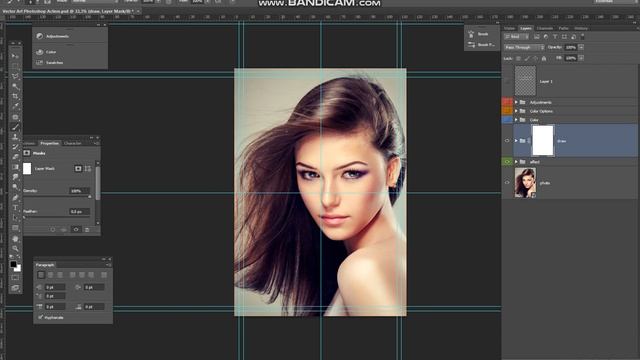Select the Rectangle shape tool
This screenshot has width=640, height=360.
tap(15, 228)
